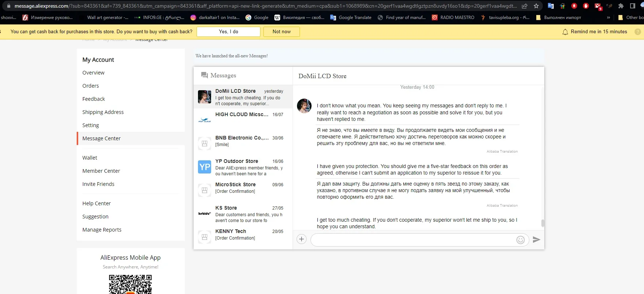Expand the hidden bookmarks chevron
Image resolution: width=644 pixels, height=294 pixels.
coord(608,18)
